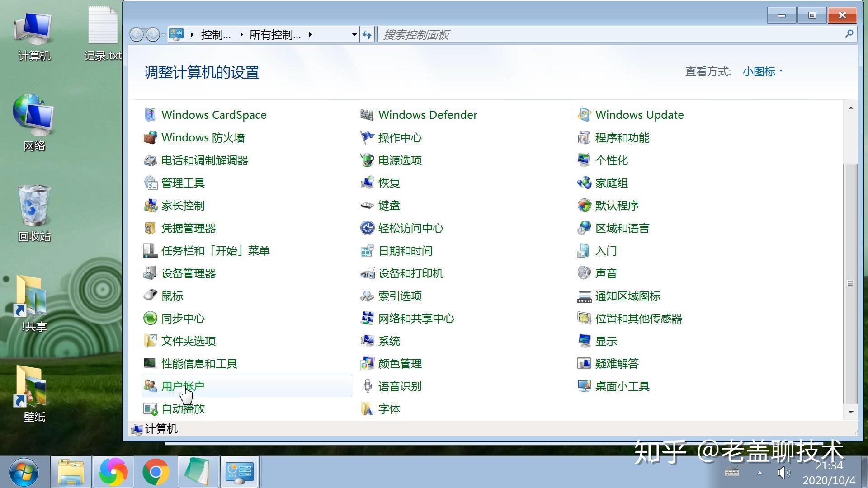Expand the arrow after 所有控制面板项 breadcrumb
Viewport: 868px width, 488px height.
click(x=311, y=35)
